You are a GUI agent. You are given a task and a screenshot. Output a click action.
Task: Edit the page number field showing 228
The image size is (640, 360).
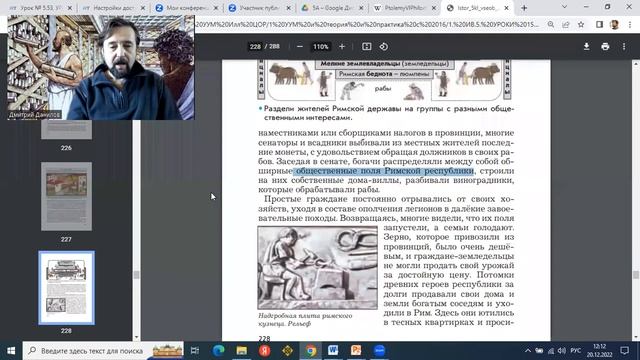255,47
